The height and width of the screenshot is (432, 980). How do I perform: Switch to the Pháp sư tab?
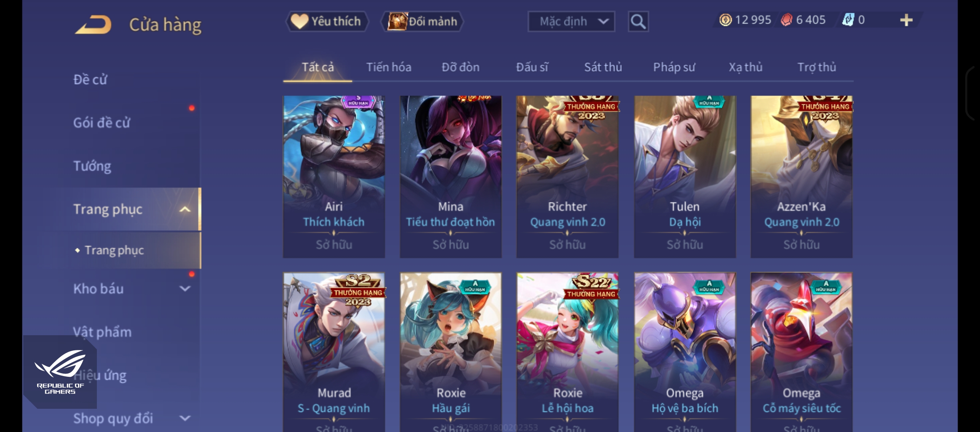click(674, 67)
